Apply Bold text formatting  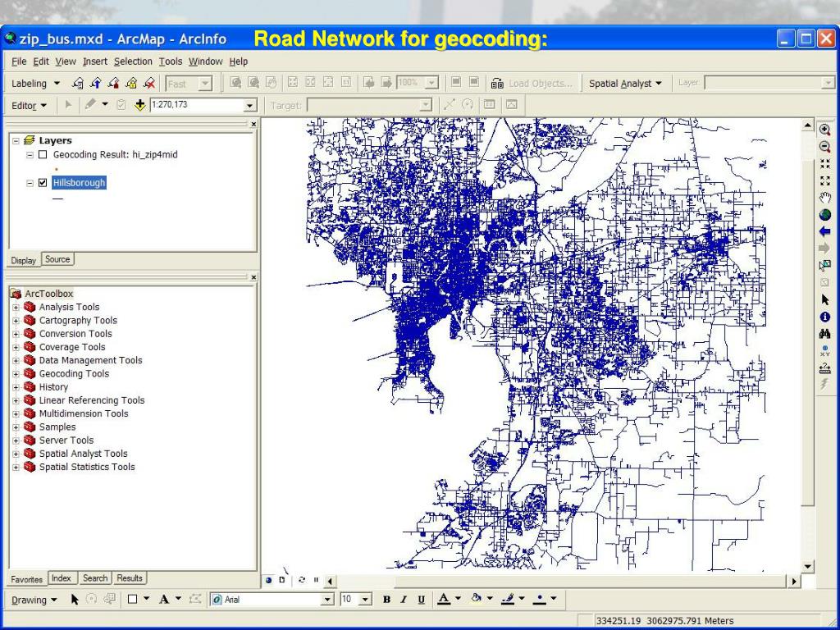click(x=387, y=600)
